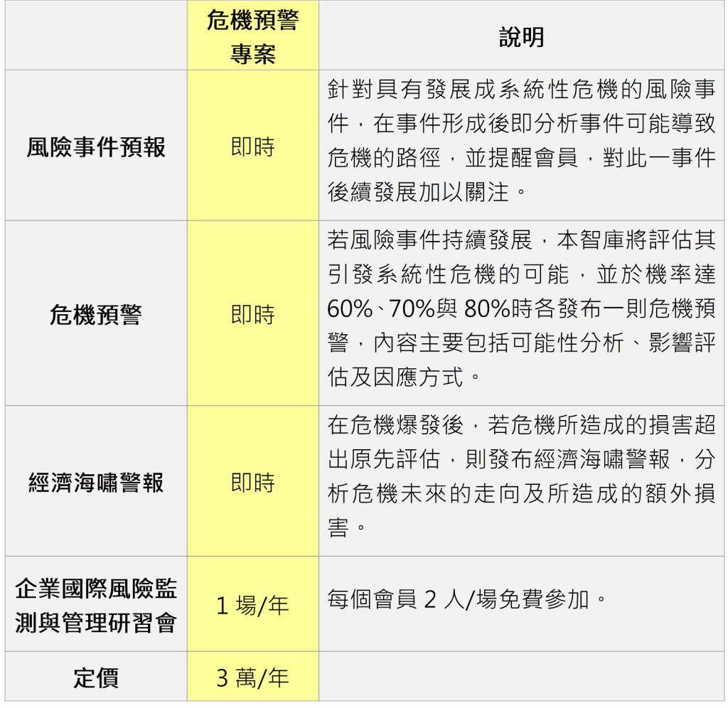728x708 pixels.
Task: Select the 經濟海嘯警報 row label
Action: [96, 483]
